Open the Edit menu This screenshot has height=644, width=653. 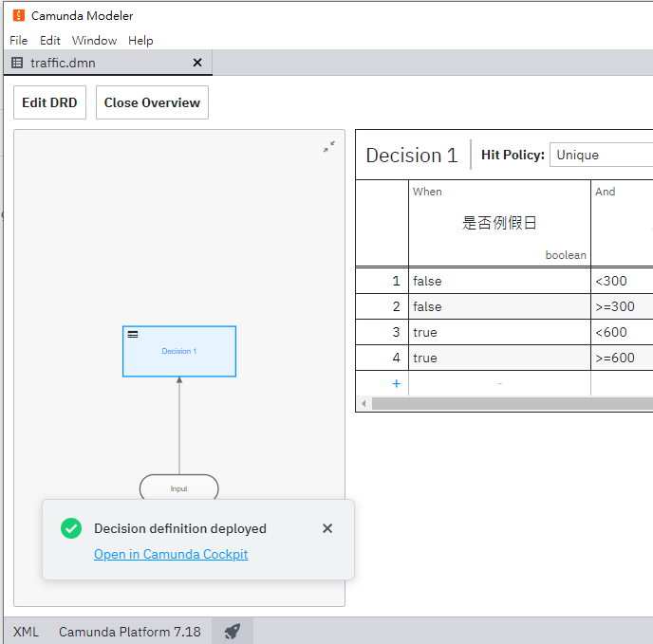click(x=50, y=41)
